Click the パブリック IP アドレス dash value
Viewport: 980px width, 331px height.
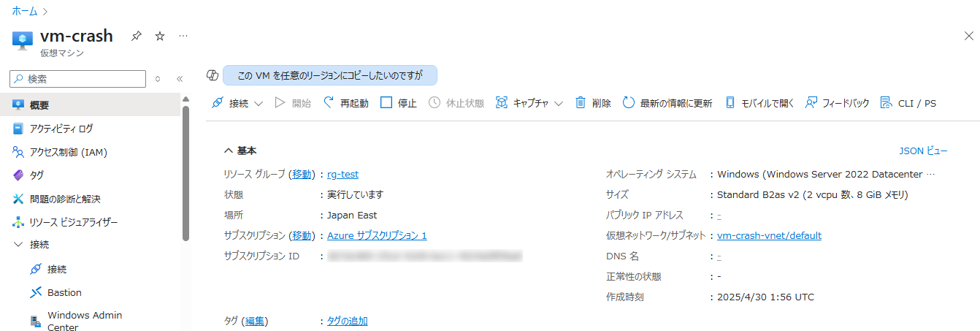(x=719, y=215)
